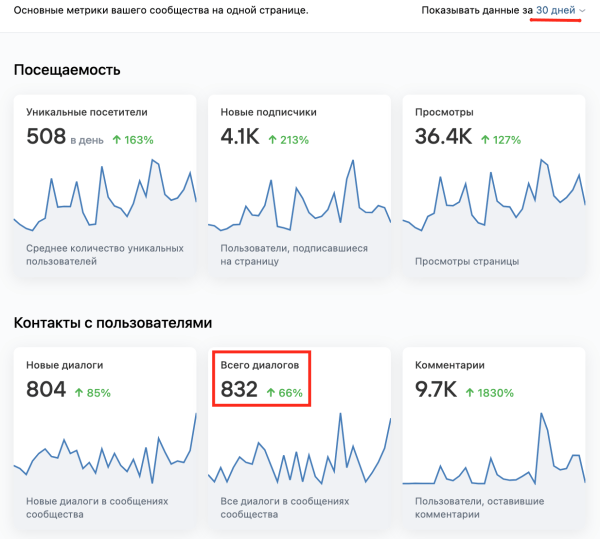Click the "Всего диалогов" line chart
This screenshot has height=539, width=600.
coord(299,455)
